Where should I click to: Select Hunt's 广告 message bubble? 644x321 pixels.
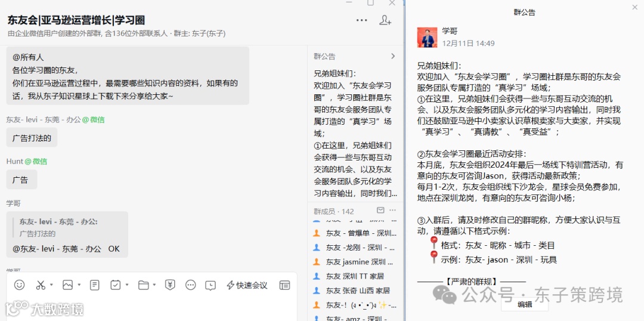(x=21, y=180)
